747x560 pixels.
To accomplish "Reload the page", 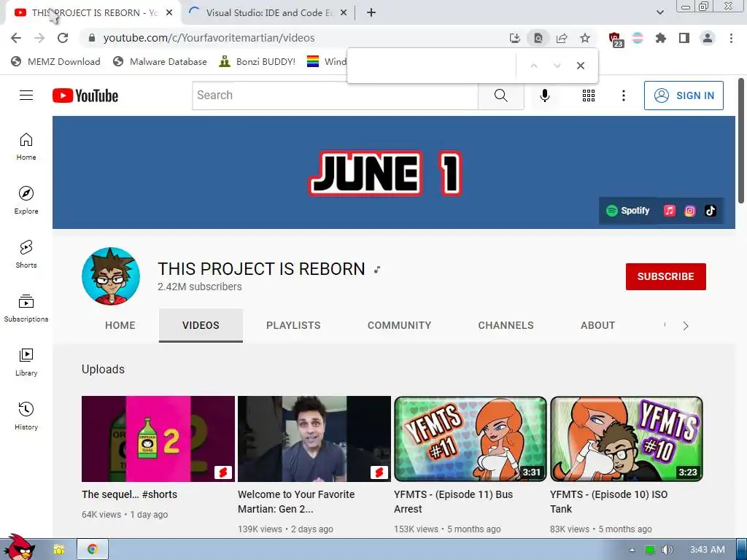I will coord(63,38).
